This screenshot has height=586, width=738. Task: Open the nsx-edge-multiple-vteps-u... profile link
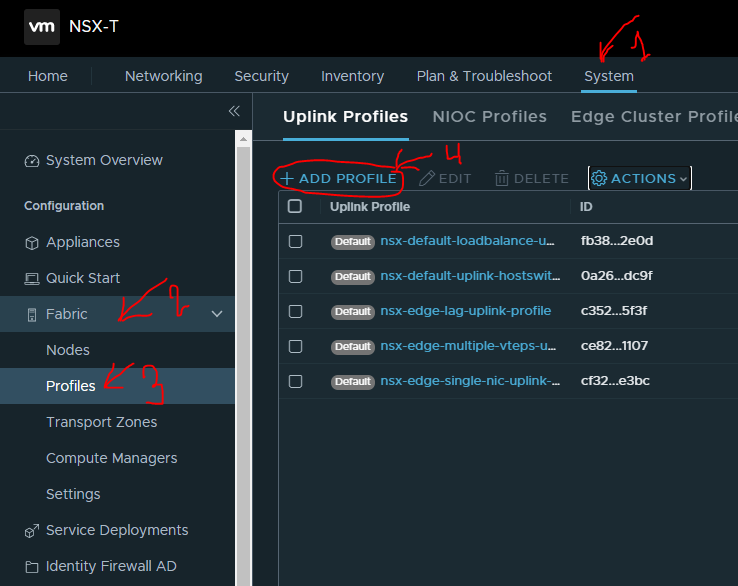tap(468, 345)
